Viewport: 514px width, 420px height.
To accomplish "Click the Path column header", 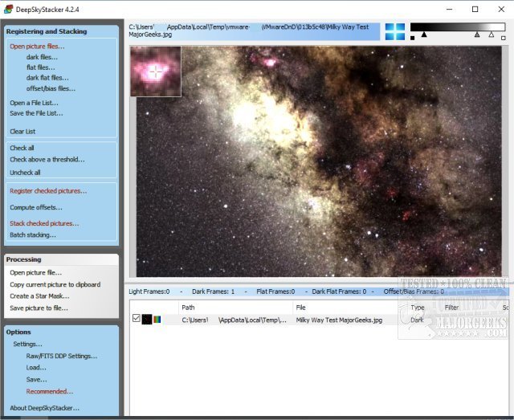I will (188, 307).
